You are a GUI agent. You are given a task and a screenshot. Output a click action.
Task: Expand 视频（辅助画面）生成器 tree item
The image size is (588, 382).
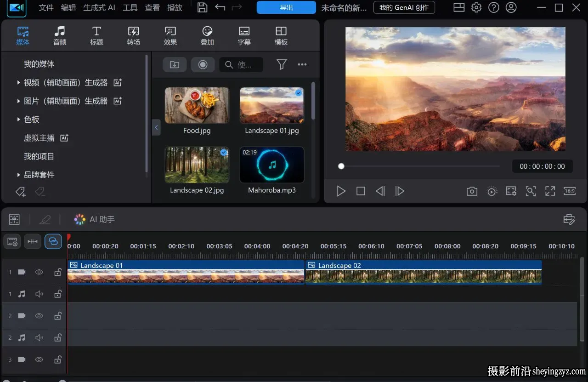(x=18, y=83)
